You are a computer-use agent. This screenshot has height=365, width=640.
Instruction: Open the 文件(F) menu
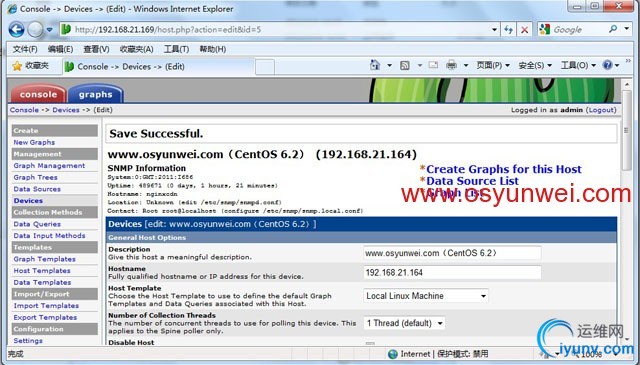(x=25, y=49)
